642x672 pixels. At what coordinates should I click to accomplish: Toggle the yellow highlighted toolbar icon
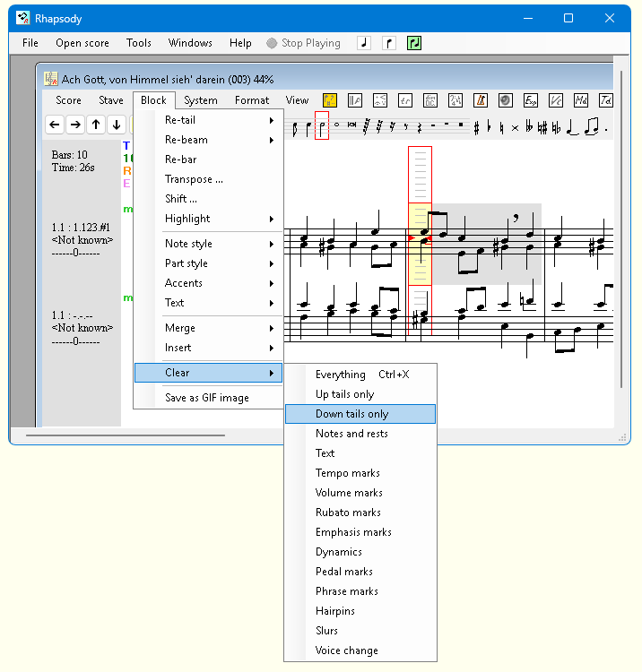click(x=330, y=101)
